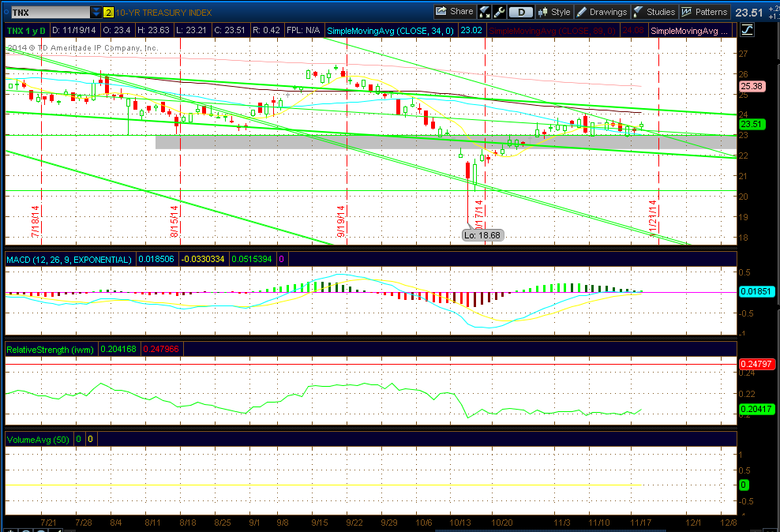Click the green 23.51 price bubble on axis
The width and height of the screenshot is (780, 532).
pyautogui.click(x=751, y=124)
